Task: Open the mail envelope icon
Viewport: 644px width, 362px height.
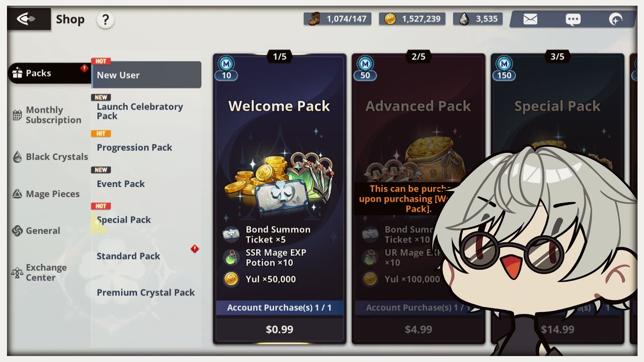Action: (530, 20)
